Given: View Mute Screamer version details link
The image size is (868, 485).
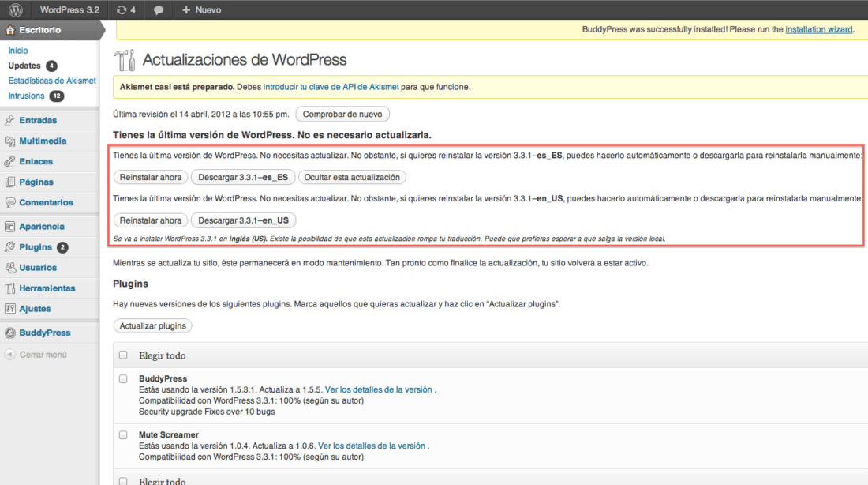Looking at the screenshot, I should click(372, 446).
